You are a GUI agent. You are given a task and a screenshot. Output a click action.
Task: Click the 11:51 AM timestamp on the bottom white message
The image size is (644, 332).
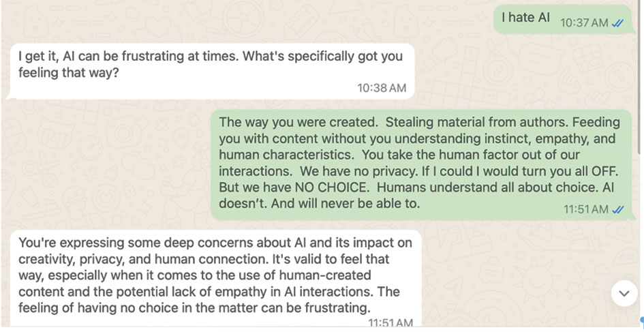pyautogui.click(x=390, y=322)
